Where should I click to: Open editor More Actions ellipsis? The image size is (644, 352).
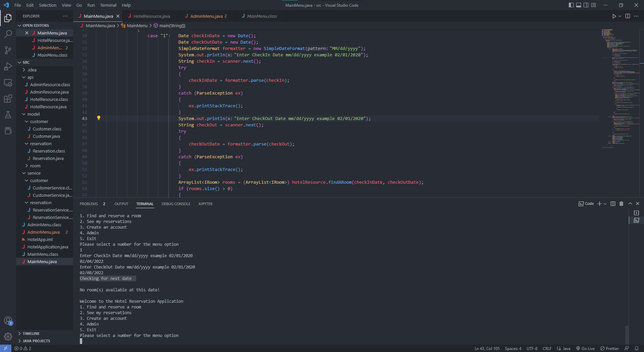[x=636, y=16]
